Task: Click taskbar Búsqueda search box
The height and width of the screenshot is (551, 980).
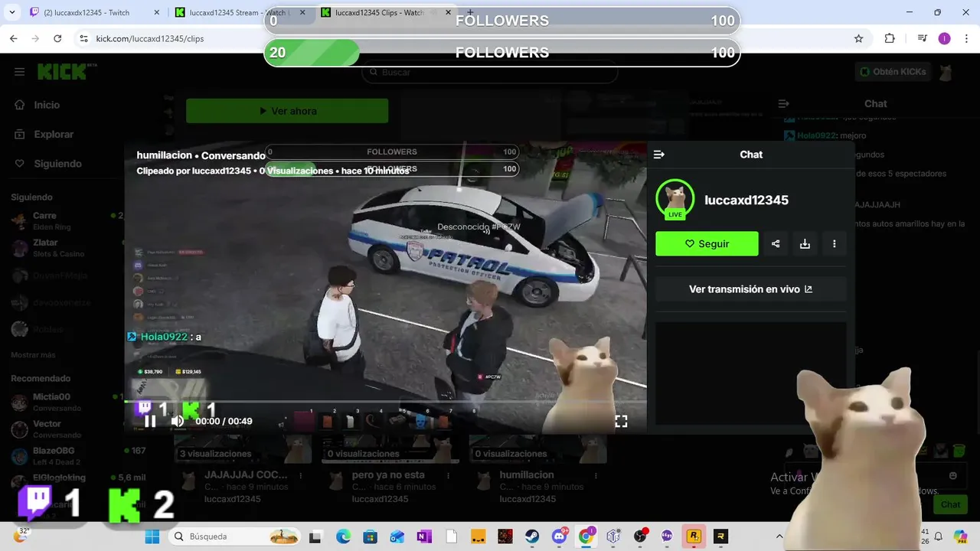Action: [236, 536]
